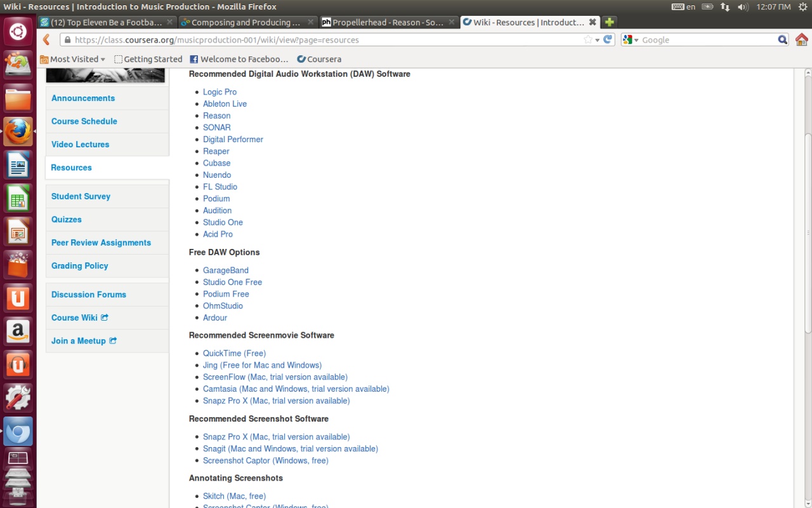Switch to the Top Eleven Be a Football tab
Screen dimensions: 812x508
pyautogui.click(x=107, y=22)
